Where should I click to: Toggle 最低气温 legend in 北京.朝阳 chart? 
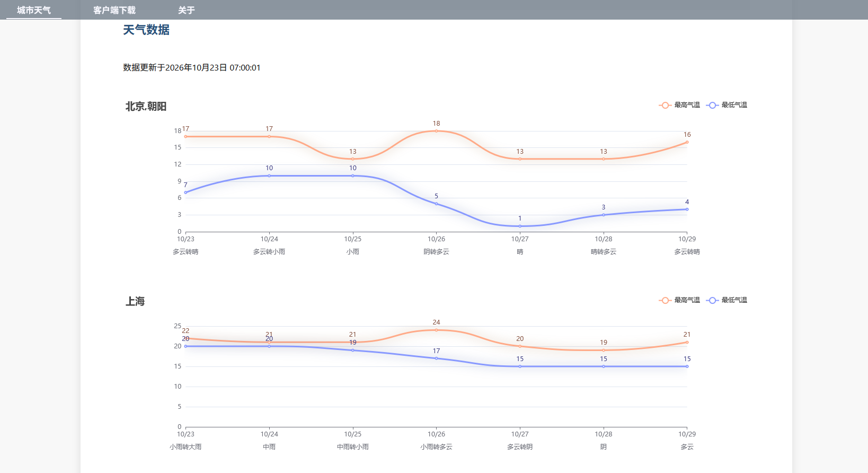pos(727,105)
